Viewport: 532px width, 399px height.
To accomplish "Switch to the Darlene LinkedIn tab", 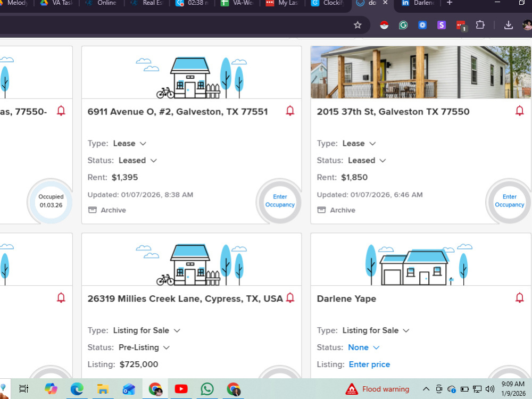I will coord(418,3).
